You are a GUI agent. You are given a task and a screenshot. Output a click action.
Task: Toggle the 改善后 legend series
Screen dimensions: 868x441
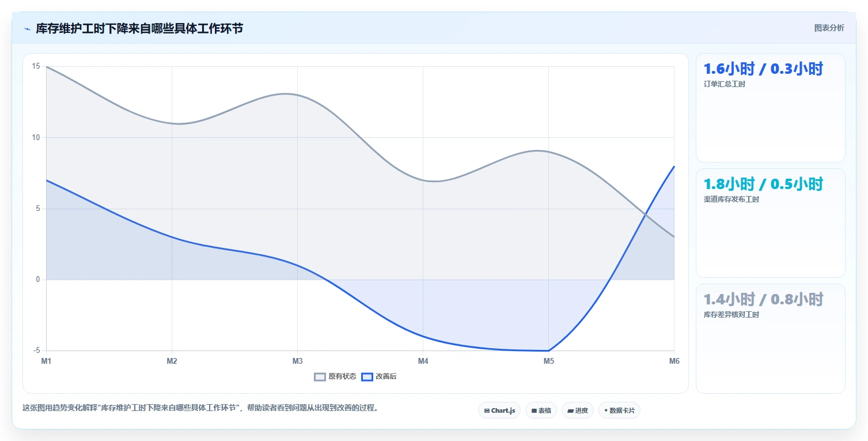(379, 376)
